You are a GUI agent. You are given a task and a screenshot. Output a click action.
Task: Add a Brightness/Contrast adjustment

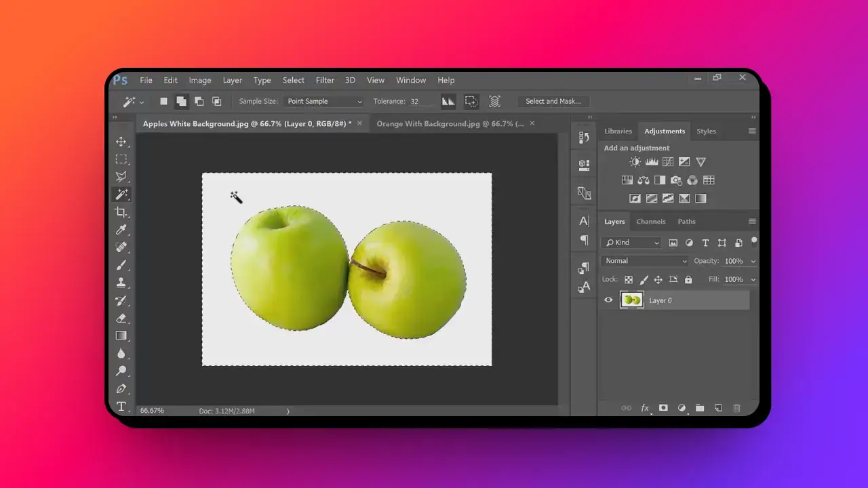[x=635, y=161]
